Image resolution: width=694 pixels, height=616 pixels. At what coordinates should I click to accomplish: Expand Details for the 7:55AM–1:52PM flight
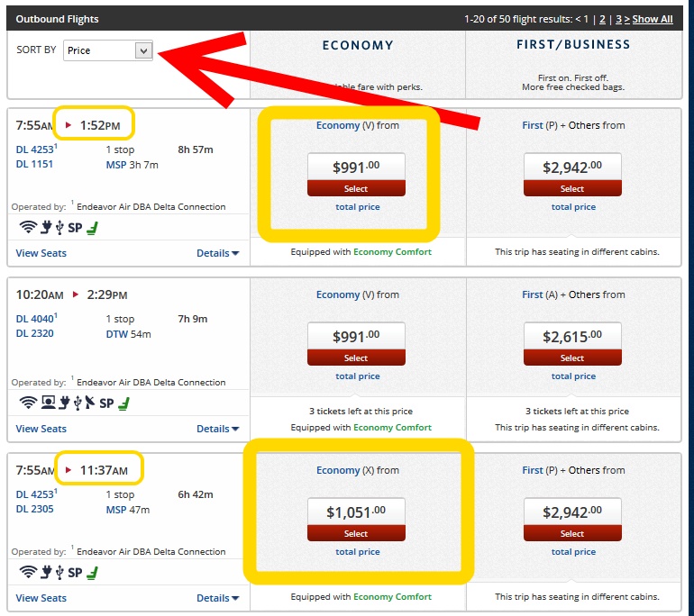[217, 253]
